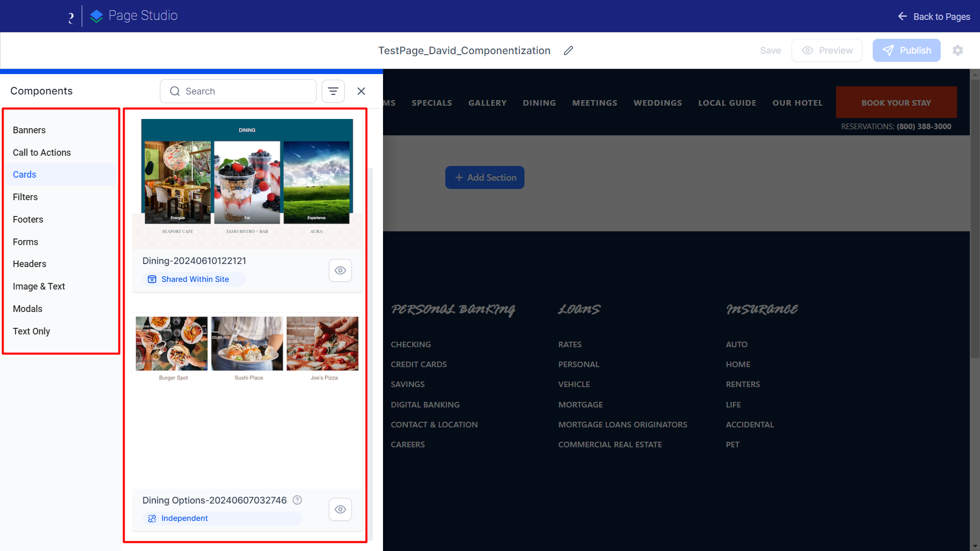Open the SPECIALS nav item
The height and width of the screenshot is (551, 980).
tap(432, 103)
